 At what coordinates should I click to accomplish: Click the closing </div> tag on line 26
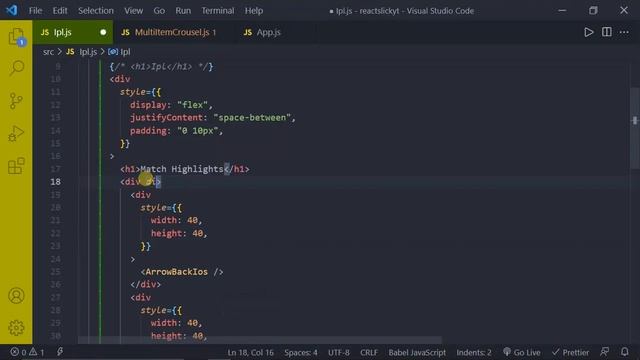click(x=146, y=284)
